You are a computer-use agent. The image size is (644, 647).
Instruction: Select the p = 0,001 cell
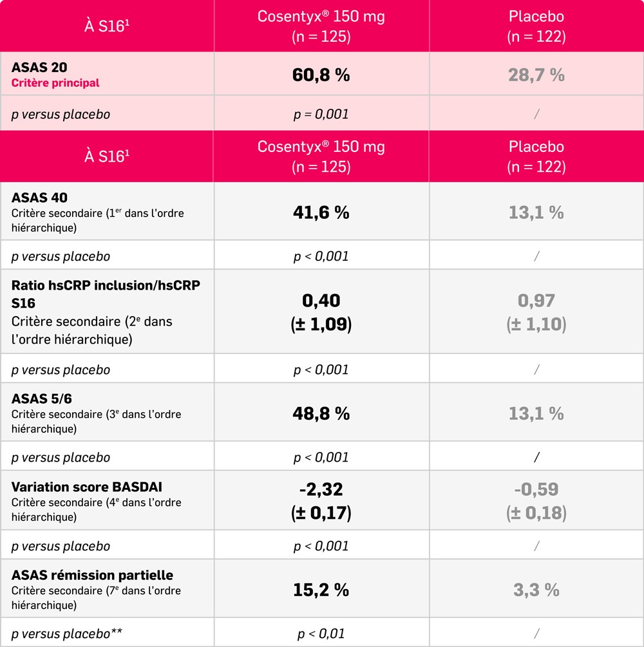(x=321, y=114)
